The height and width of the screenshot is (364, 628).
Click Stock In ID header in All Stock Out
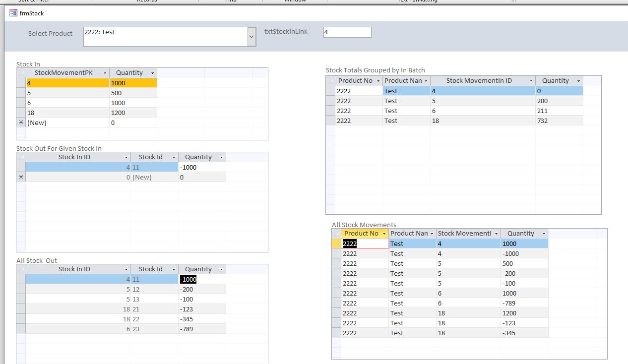(x=74, y=269)
